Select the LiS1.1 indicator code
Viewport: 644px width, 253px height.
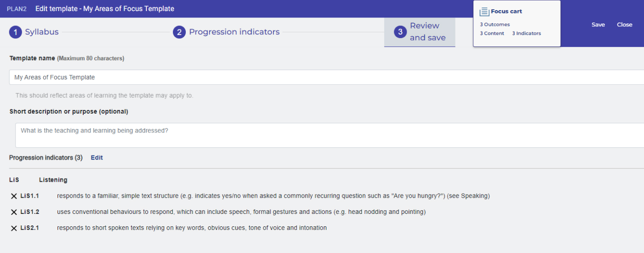pyautogui.click(x=30, y=196)
